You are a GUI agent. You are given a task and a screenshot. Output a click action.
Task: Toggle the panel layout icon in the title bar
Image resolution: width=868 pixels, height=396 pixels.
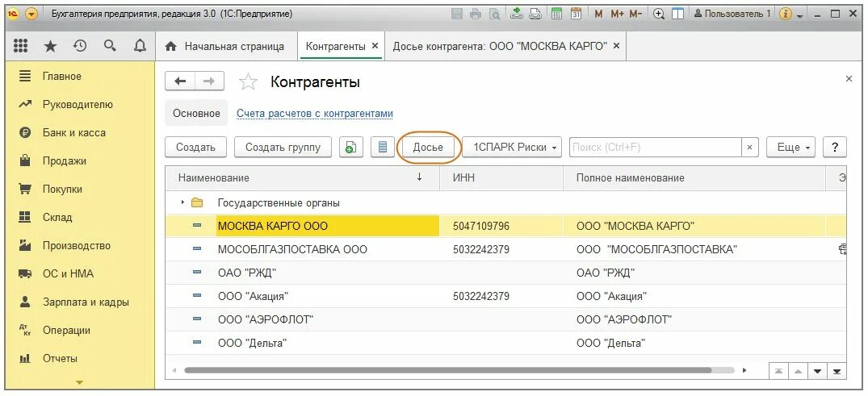[x=677, y=15]
